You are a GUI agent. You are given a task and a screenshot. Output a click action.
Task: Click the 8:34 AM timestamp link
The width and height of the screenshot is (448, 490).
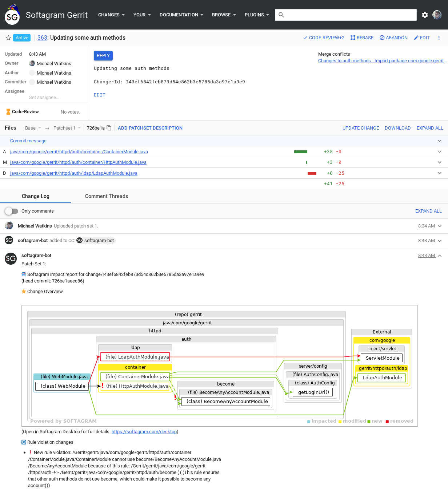click(427, 226)
